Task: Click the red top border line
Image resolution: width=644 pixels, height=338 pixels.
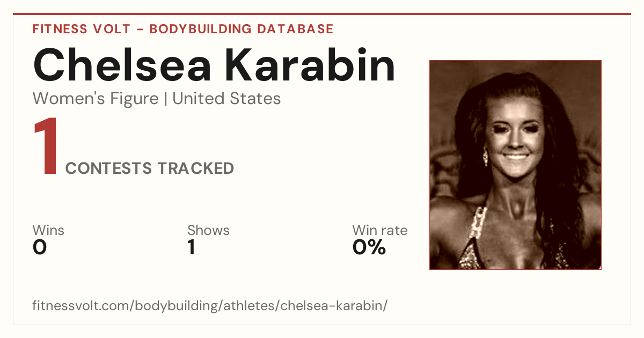Action: tap(322, 14)
